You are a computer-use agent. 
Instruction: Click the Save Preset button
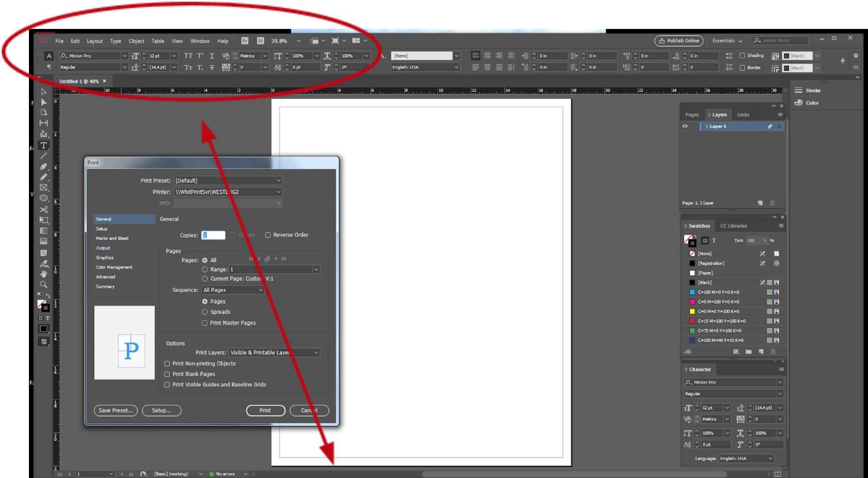pos(115,410)
